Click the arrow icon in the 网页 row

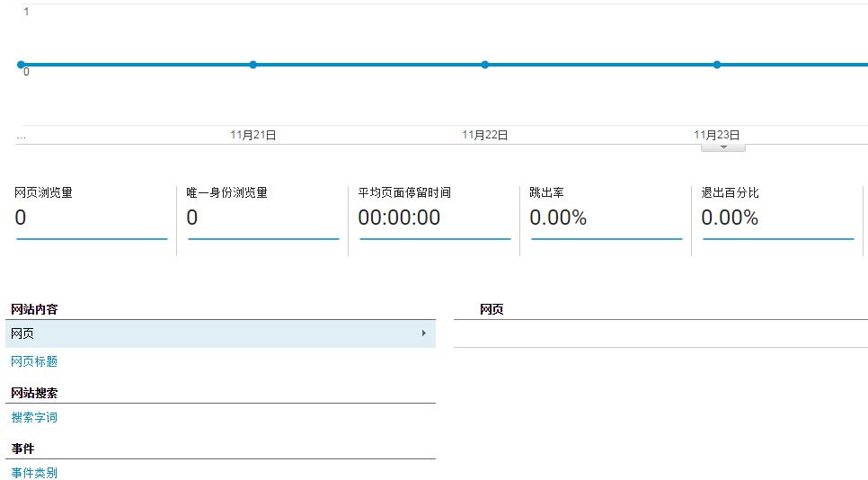tap(424, 333)
